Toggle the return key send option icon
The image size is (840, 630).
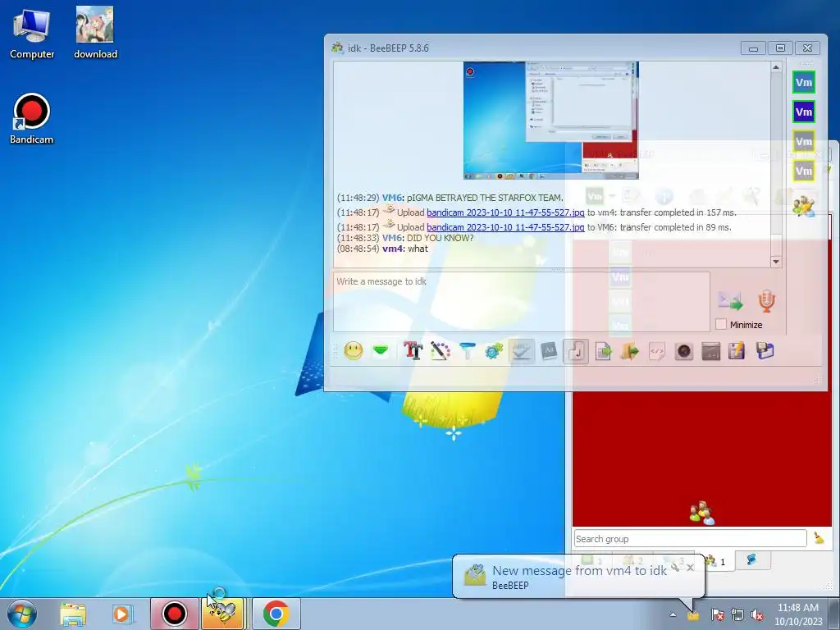576,351
